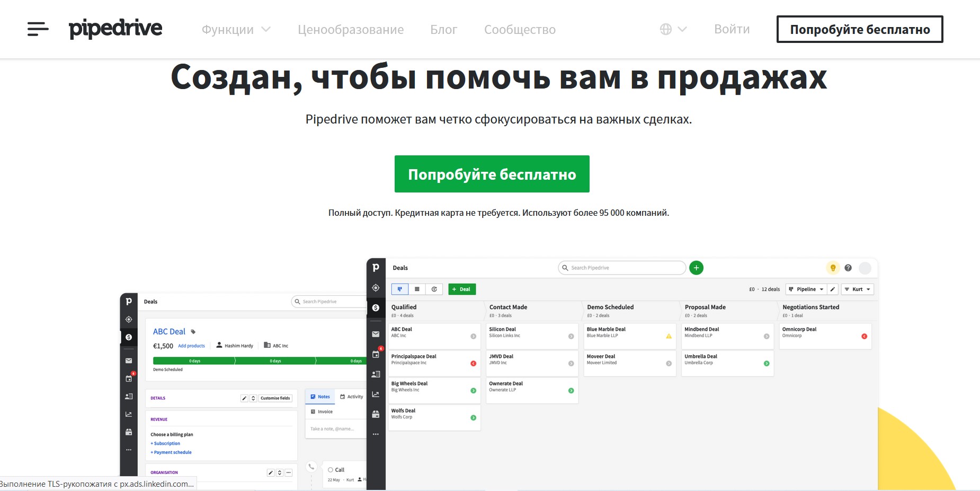The image size is (980, 491).
Task: Click the green deal stage progress bar
Action: click(260, 361)
